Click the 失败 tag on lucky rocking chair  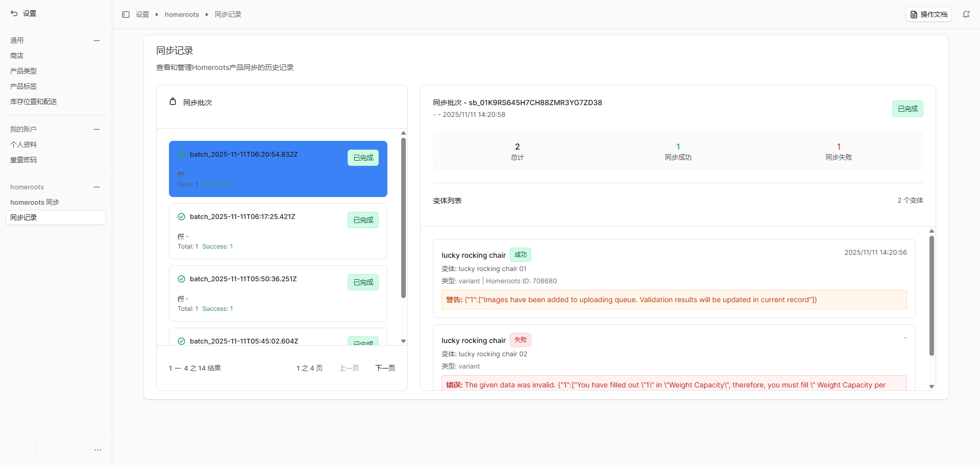click(x=520, y=340)
